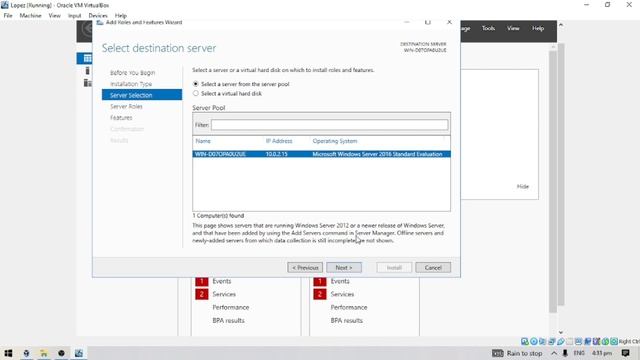The width and height of the screenshot is (640, 360).
Task: Select the WIN-D07 server row
Action: click(322, 154)
